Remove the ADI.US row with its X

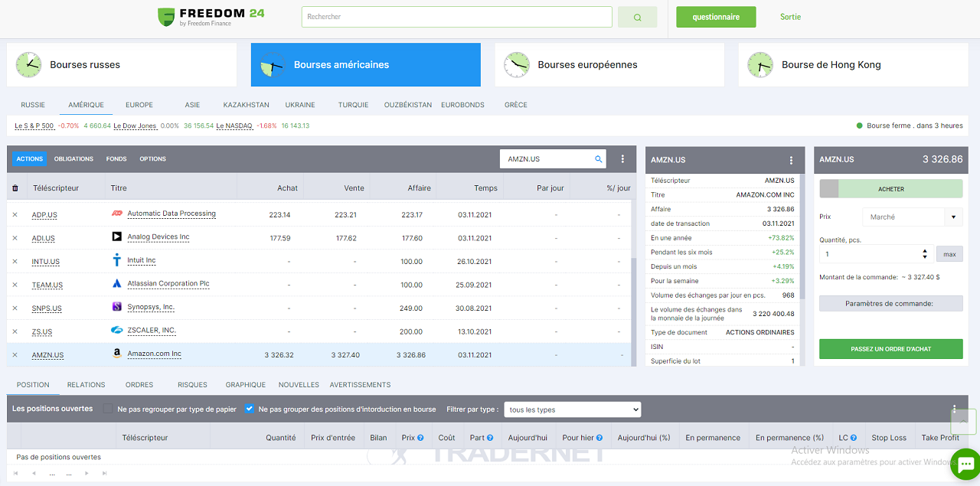point(15,238)
